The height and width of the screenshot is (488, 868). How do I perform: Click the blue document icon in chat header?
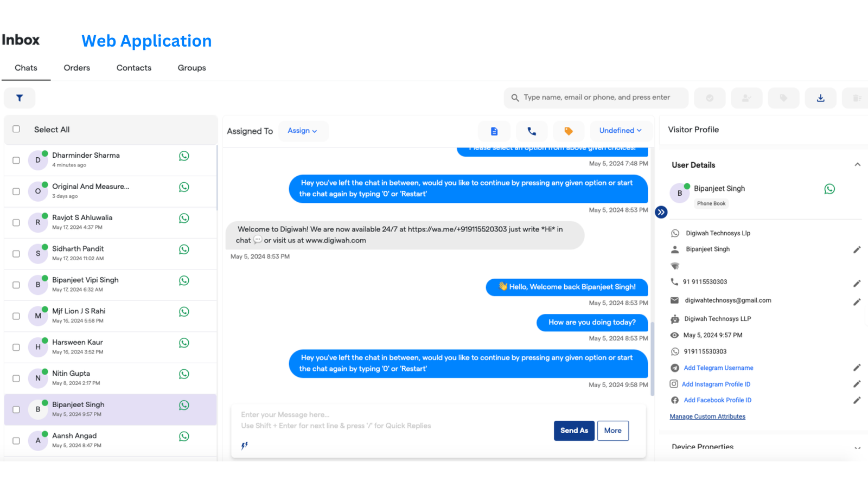click(x=494, y=131)
